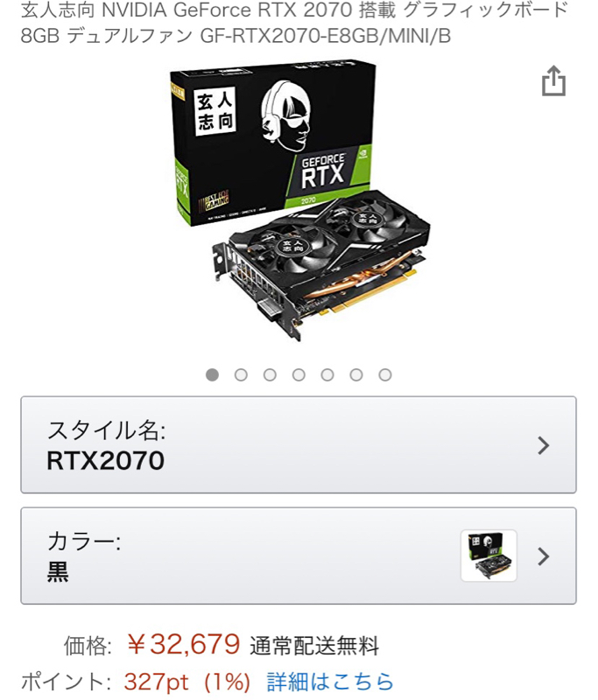This screenshot has width=598, height=700.
Task: Jump to the fifth carousel image dot
Action: point(327,375)
